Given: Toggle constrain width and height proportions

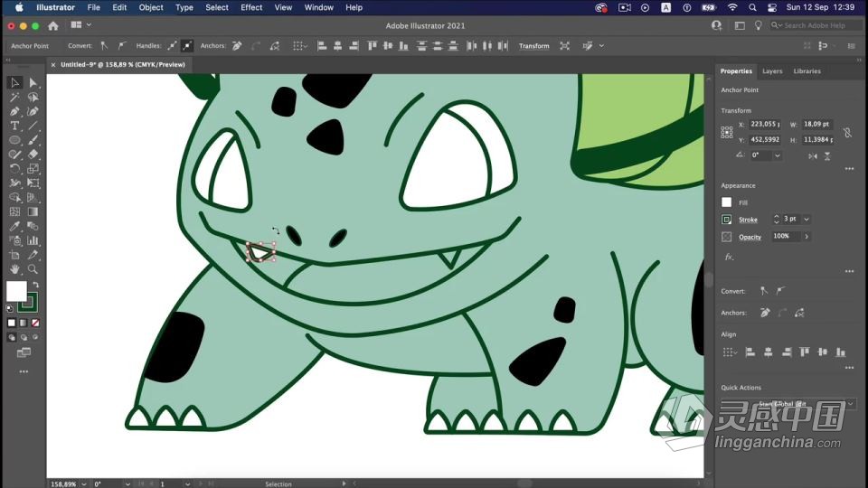Looking at the screenshot, I should coord(847,132).
